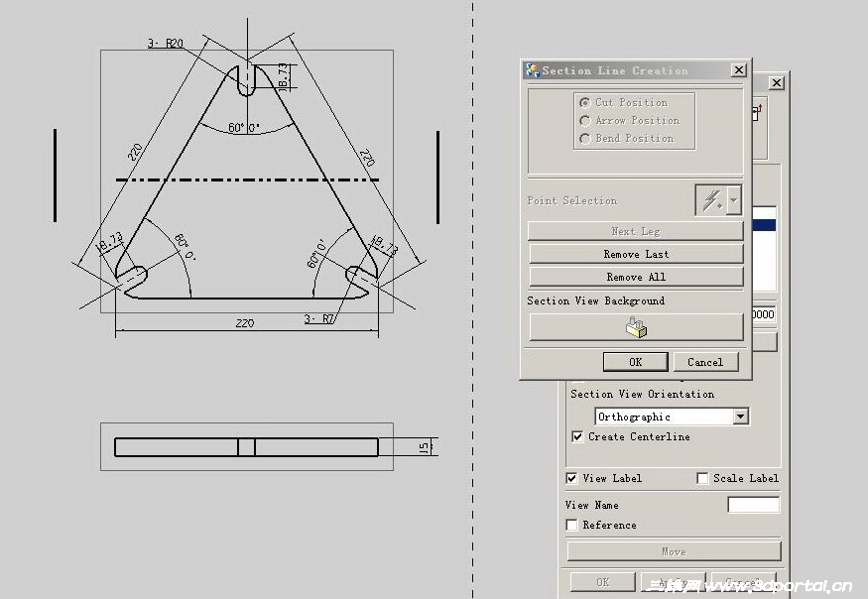868x599 pixels.
Task: Click the Remove All button
Action: click(636, 277)
